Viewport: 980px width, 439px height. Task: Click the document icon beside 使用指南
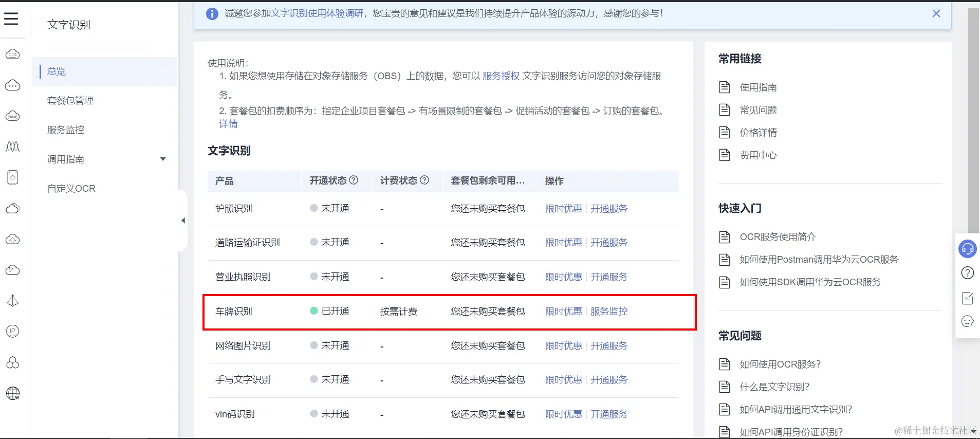pos(725,87)
